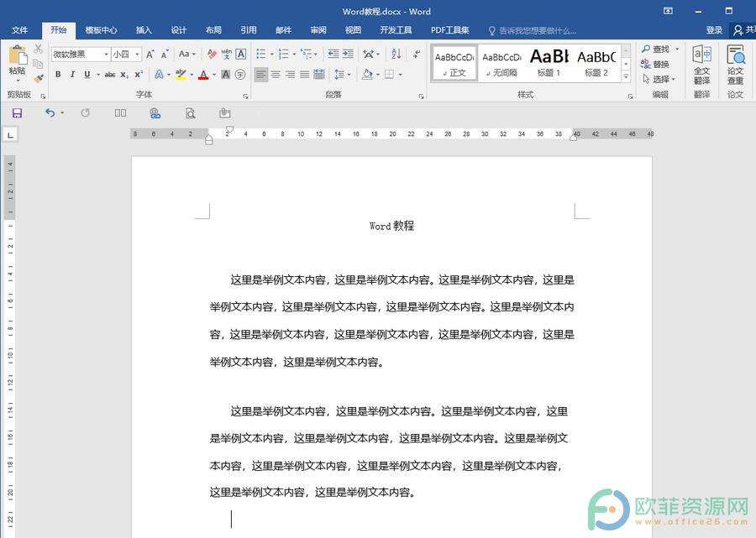The width and height of the screenshot is (756, 538).
Task: Justify the paragraph text
Action: coord(304,75)
